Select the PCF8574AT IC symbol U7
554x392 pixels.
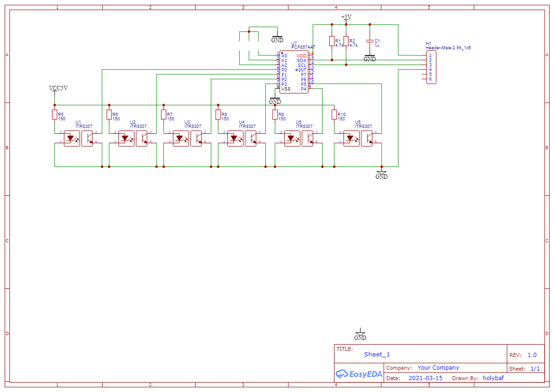[294, 71]
